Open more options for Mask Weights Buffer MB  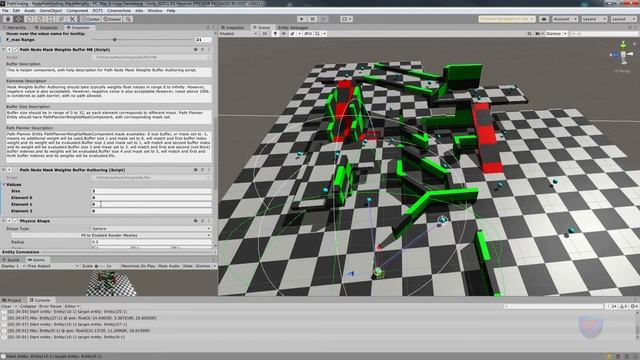pyautogui.click(x=209, y=49)
